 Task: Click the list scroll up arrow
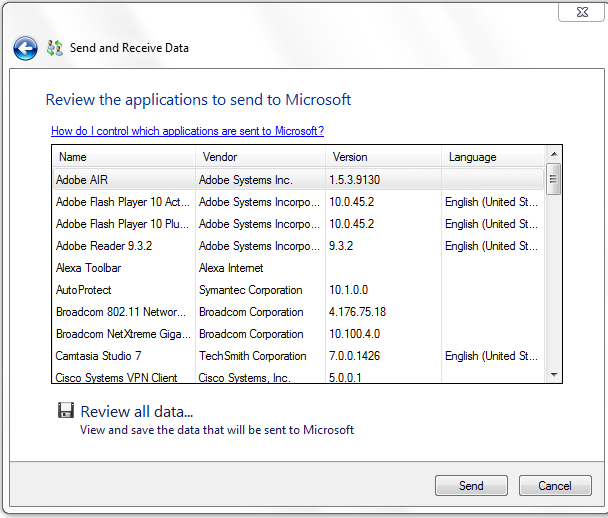tap(554, 154)
